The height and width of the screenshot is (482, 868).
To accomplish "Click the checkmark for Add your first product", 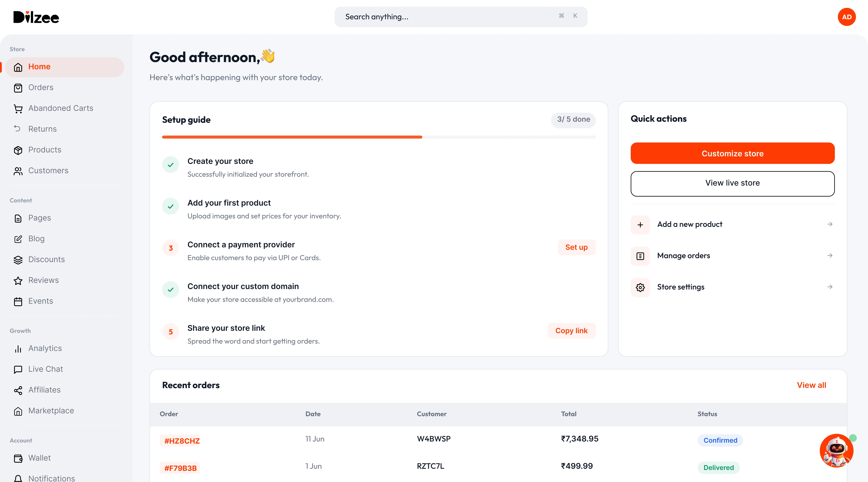I will pos(170,207).
